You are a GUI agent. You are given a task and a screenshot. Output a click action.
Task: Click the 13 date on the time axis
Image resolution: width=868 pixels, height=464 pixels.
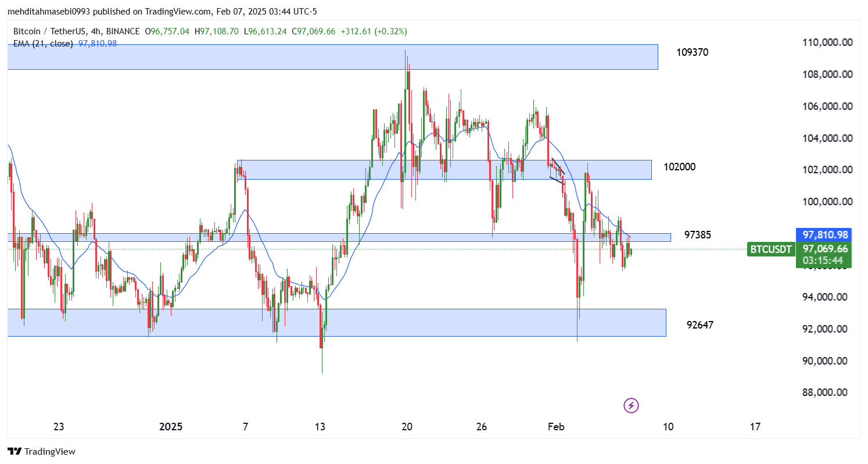320,427
